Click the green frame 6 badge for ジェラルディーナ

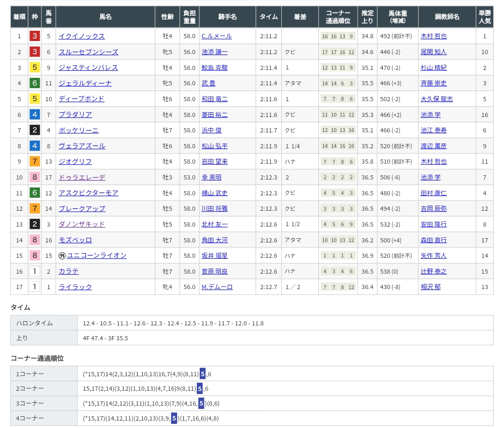[35, 83]
